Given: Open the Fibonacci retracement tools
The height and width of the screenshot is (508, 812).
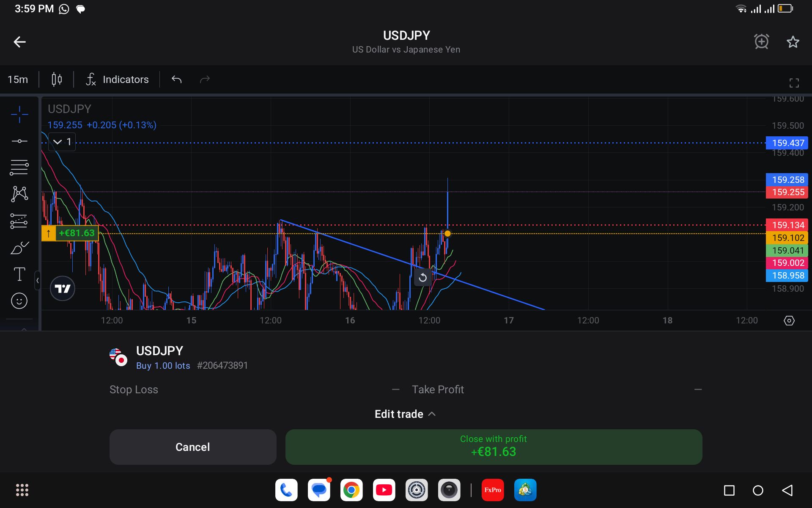Looking at the screenshot, I should pyautogui.click(x=19, y=168).
